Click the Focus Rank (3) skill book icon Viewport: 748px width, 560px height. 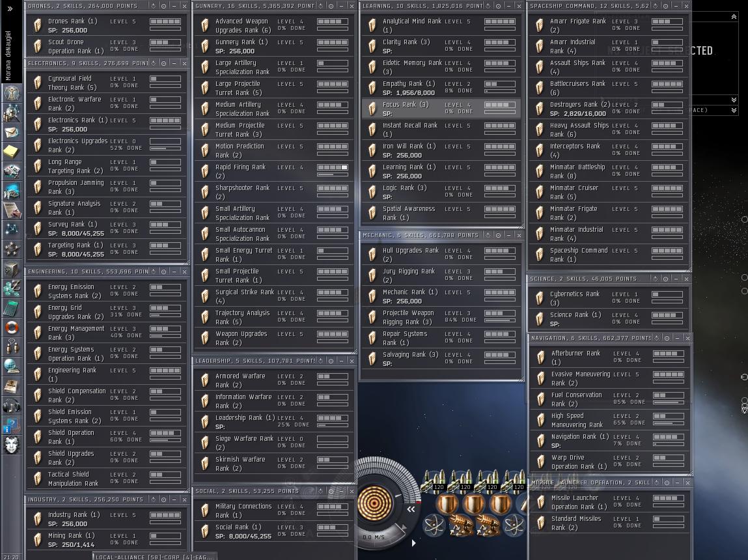click(x=372, y=109)
